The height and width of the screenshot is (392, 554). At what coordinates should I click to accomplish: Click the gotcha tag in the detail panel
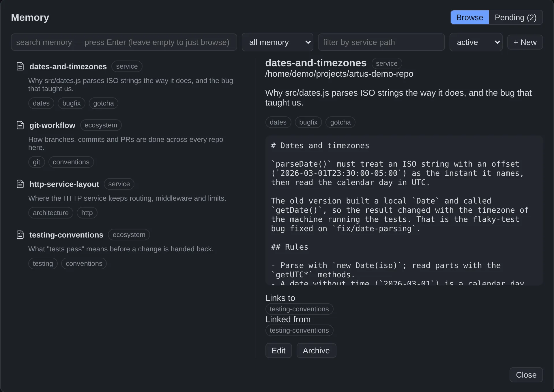click(340, 122)
